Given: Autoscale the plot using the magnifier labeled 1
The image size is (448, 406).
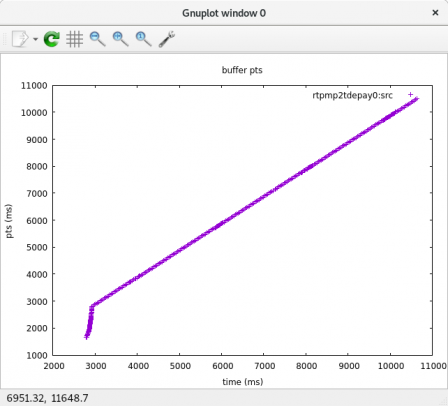Looking at the screenshot, I should (143, 39).
